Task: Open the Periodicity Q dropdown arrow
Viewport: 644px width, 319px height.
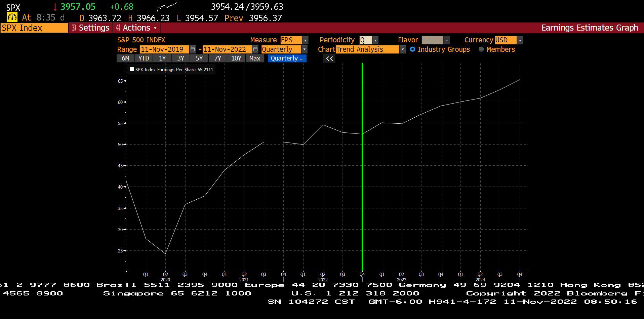Action: point(375,40)
